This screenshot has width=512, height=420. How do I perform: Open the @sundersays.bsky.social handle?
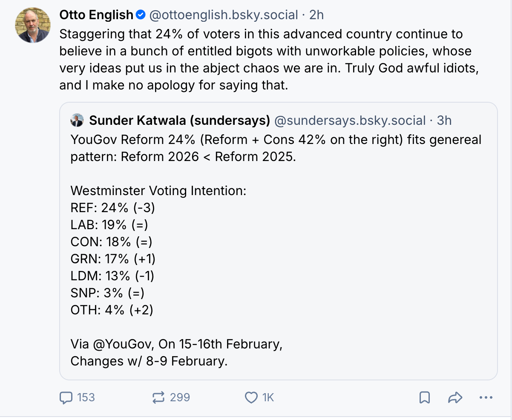click(x=350, y=121)
